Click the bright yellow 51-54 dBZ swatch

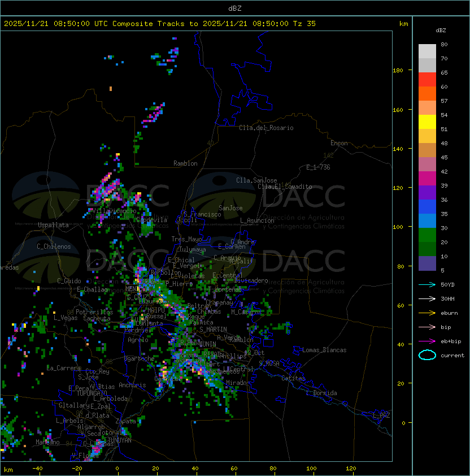[x=427, y=122]
